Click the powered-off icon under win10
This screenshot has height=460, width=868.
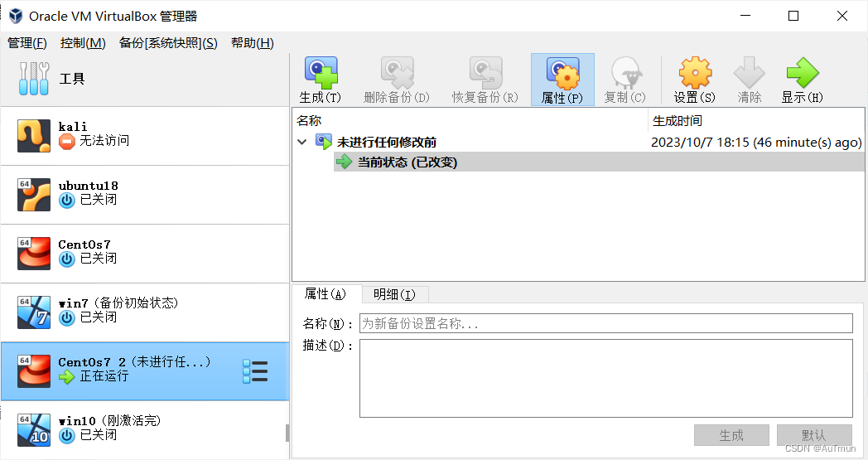66,436
